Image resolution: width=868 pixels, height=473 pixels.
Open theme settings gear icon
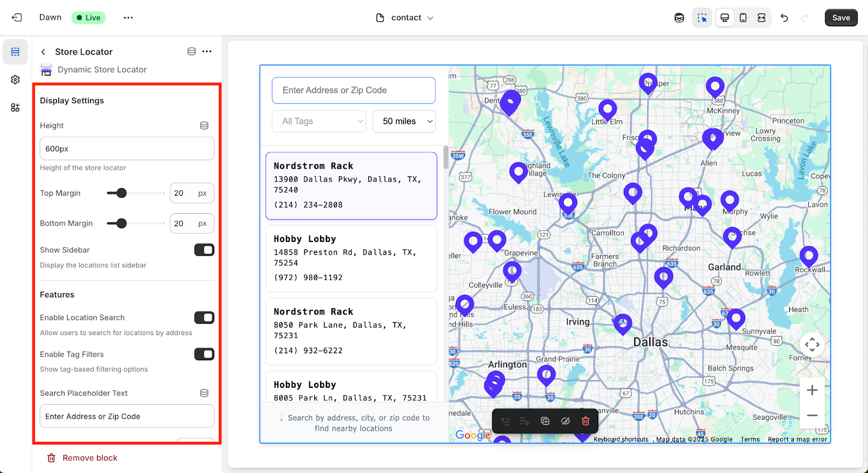point(15,80)
